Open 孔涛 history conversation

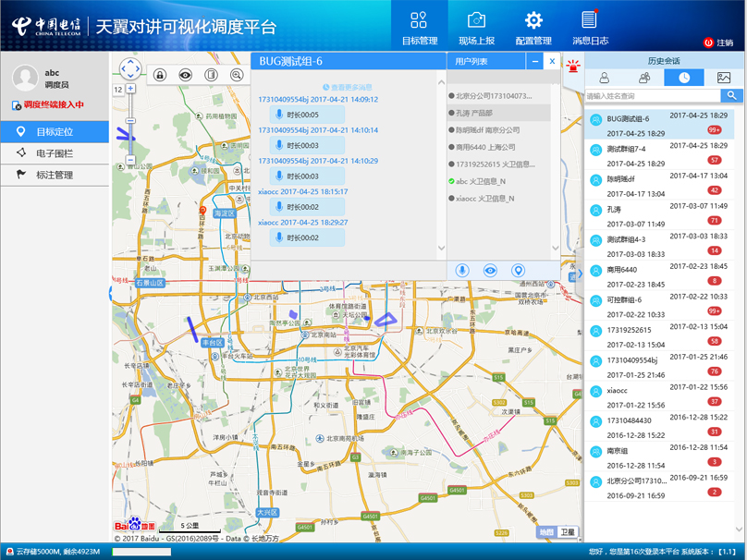tap(659, 214)
